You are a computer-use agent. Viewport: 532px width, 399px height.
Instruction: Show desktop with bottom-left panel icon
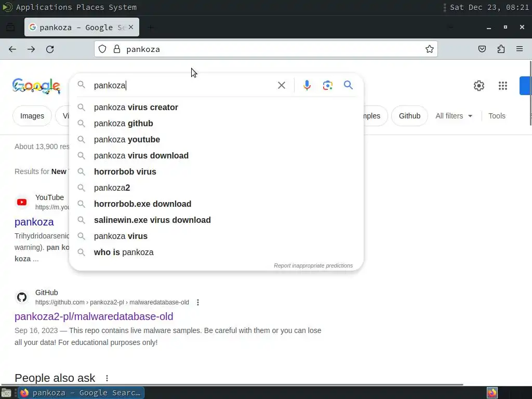pos(6,393)
